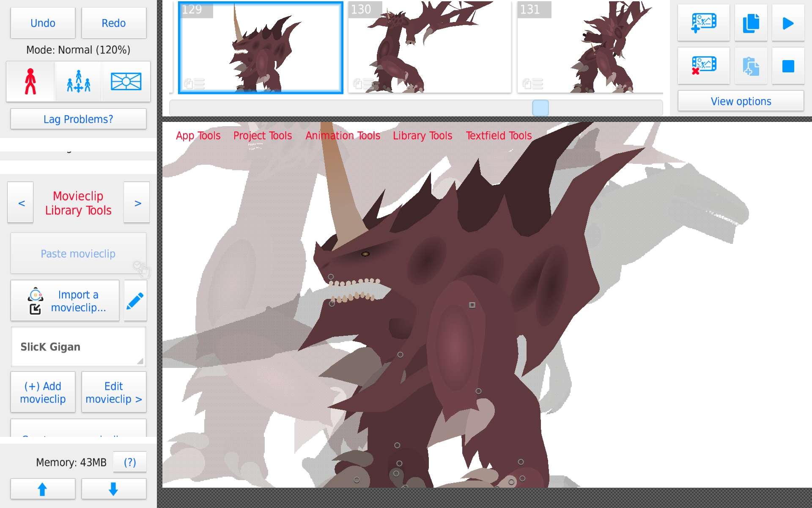The width and height of the screenshot is (812, 508).
Task: Paste the copied frame icon
Action: click(x=751, y=66)
